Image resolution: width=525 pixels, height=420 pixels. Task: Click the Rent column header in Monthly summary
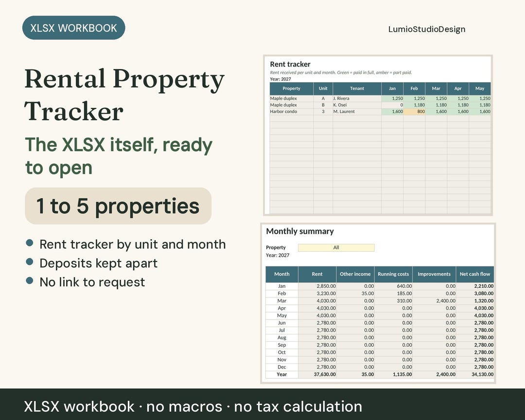point(317,274)
